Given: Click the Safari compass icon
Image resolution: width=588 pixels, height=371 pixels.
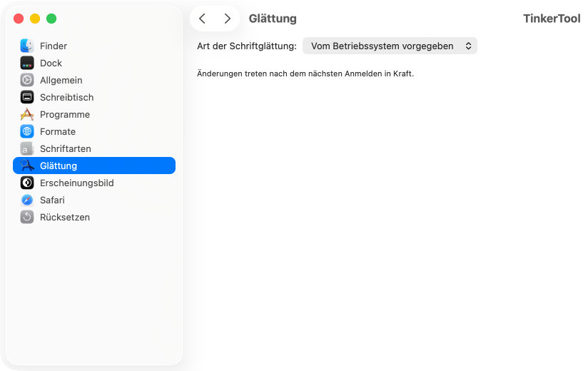Looking at the screenshot, I should pos(27,200).
